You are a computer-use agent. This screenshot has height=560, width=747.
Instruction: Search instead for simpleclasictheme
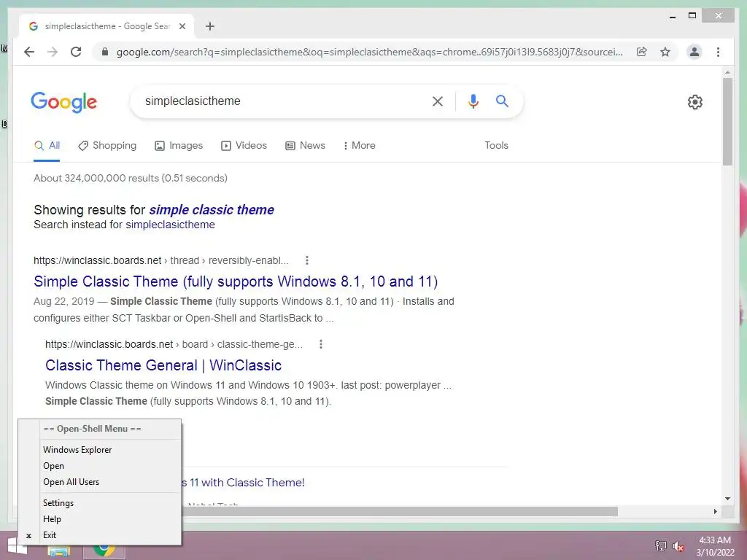170,225
